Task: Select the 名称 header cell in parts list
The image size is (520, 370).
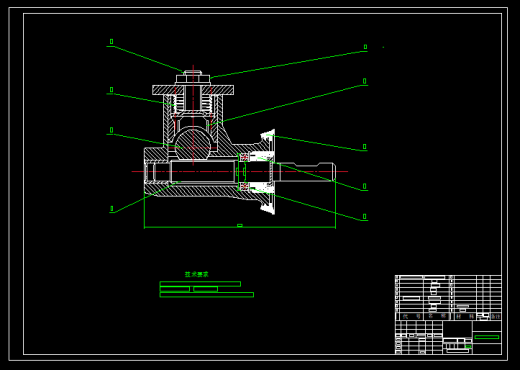Action: pyautogui.click(x=437, y=316)
